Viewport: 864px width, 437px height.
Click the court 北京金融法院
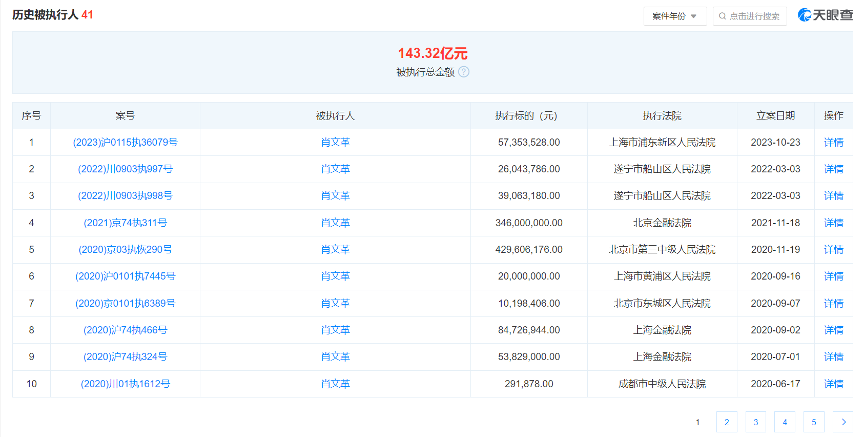662,223
